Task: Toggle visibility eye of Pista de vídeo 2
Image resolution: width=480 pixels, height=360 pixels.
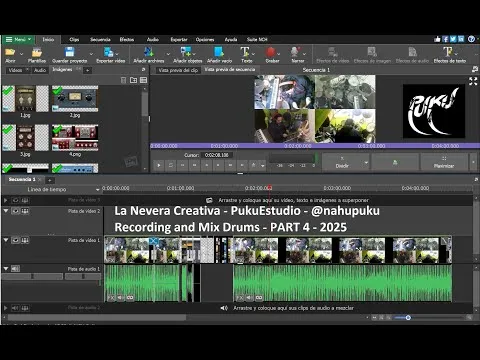Action: pos(15,211)
